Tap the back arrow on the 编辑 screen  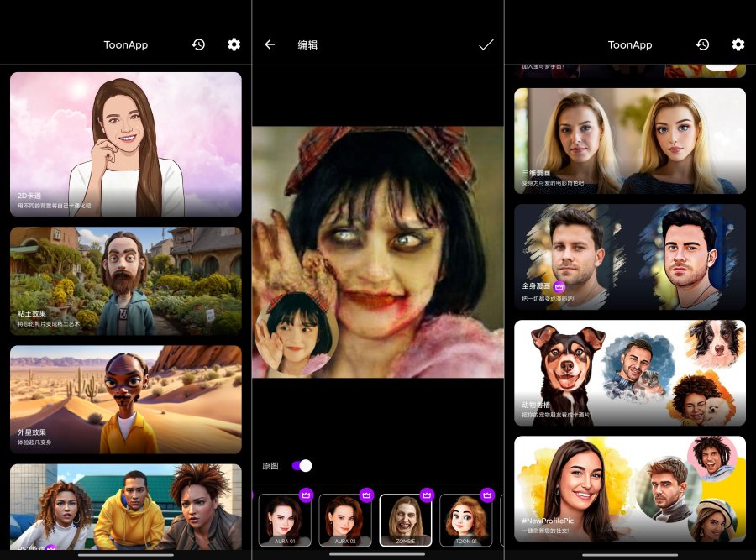[x=269, y=44]
